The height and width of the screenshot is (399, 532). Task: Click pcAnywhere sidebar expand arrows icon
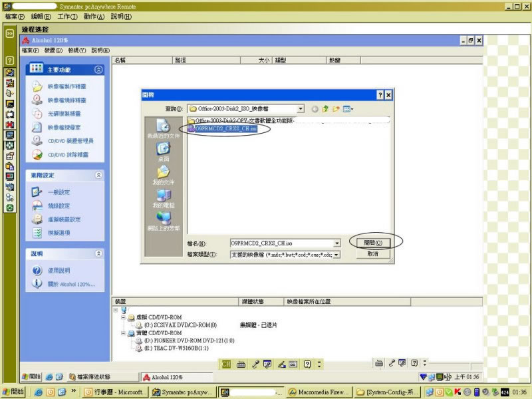coord(10,33)
